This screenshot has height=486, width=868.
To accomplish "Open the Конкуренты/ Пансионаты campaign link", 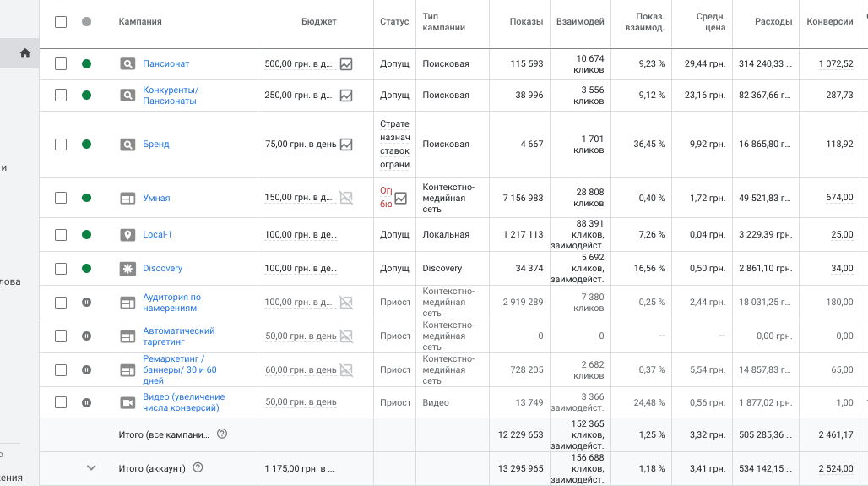I will [171, 96].
